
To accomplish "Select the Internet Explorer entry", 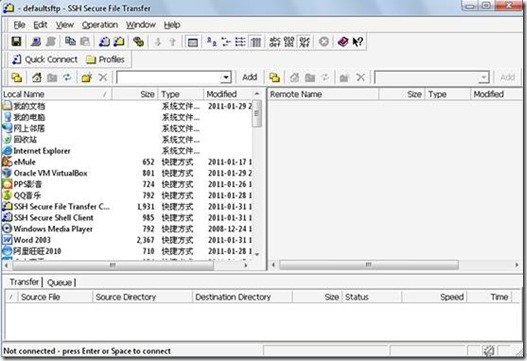I will (42, 151).
